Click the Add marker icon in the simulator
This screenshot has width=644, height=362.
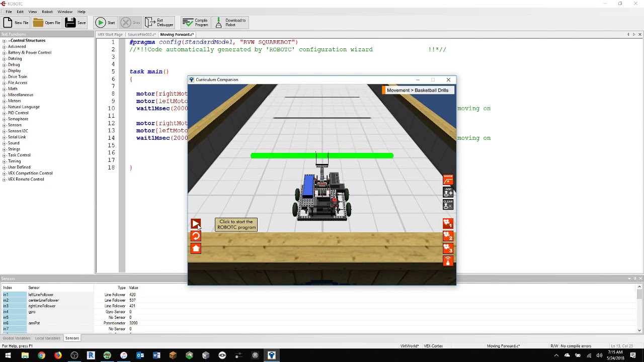[448, 192]
